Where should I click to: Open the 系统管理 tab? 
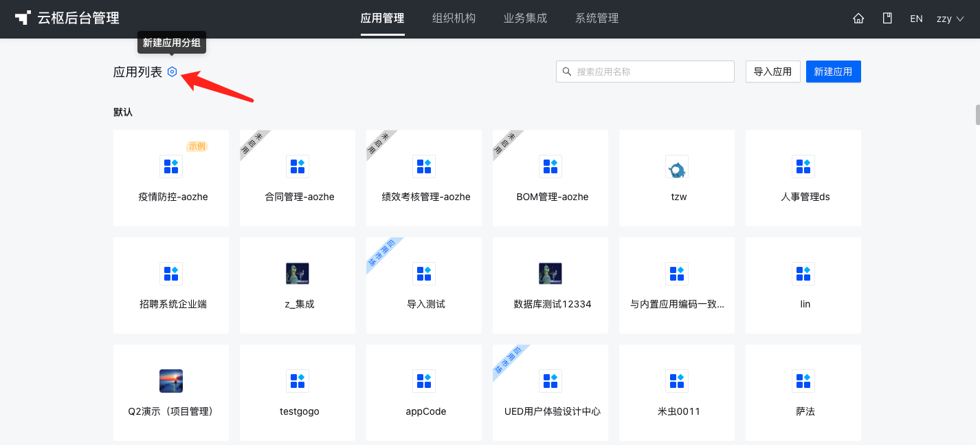tap(597, 19)
